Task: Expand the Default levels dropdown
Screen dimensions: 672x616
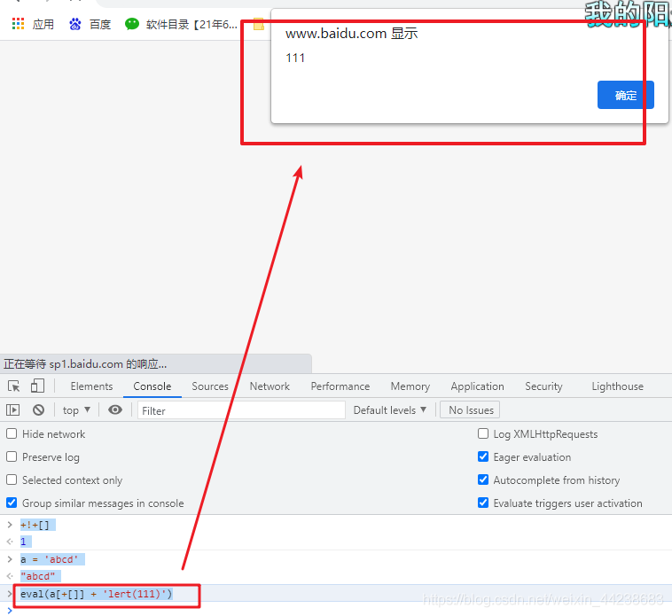Action: tap(390, 410)
